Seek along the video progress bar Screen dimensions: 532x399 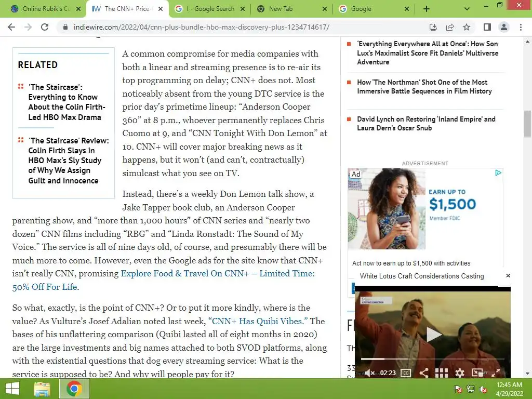[433, 358]
